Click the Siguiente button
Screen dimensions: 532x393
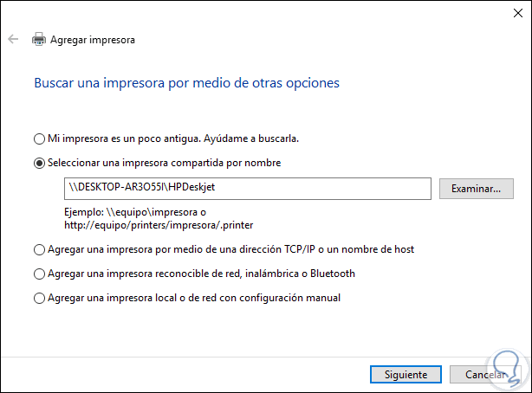[399, 375]
